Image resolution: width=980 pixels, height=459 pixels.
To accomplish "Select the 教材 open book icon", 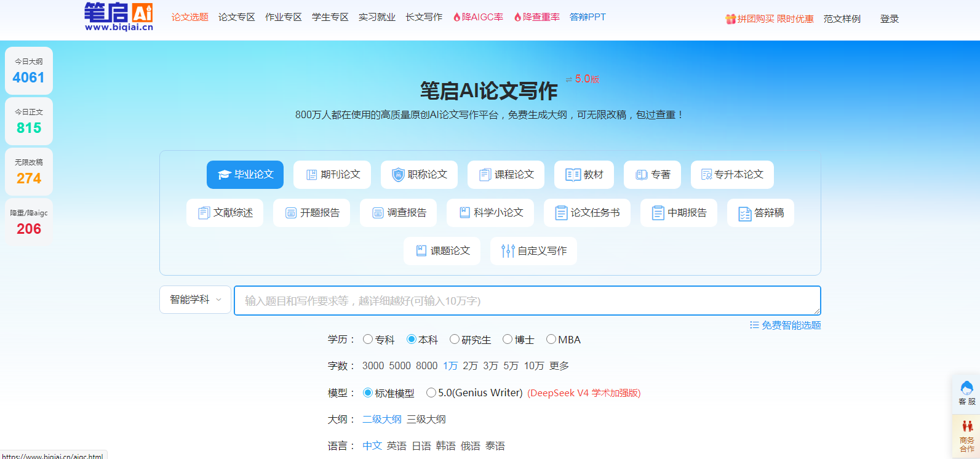I will pos(573,175).
